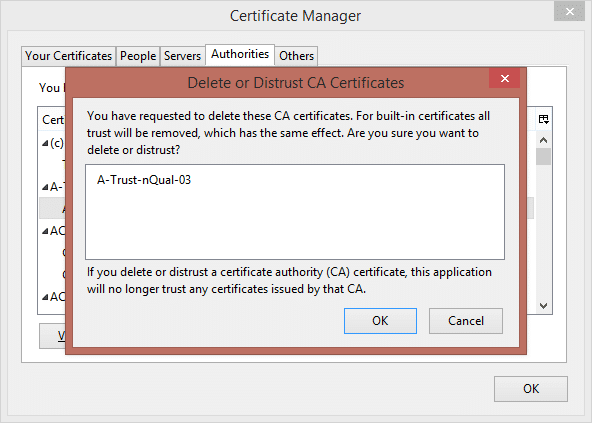This screenshot has height=423, width=592.
Task: Go to the Others tab
Action: coord(296,56)
